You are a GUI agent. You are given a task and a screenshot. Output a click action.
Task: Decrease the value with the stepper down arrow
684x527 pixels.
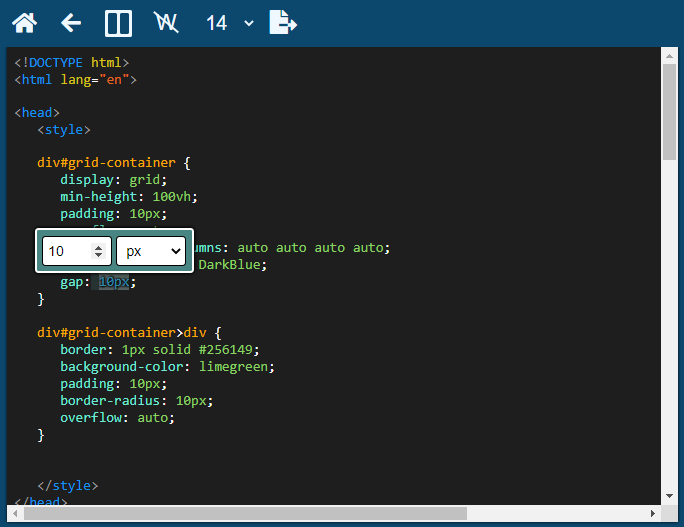pos(99,255)
